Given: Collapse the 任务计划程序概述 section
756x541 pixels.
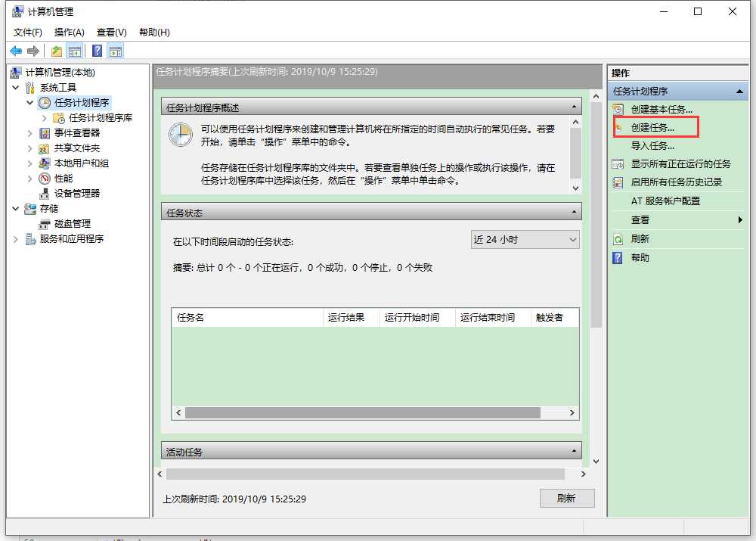Looking at the screenshot, I should (x=573, y=107).
